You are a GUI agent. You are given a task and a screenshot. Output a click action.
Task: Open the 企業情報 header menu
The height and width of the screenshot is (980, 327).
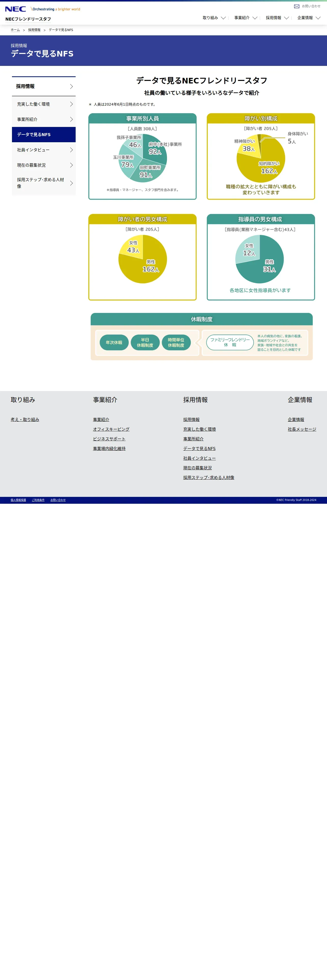pos(305,18)
